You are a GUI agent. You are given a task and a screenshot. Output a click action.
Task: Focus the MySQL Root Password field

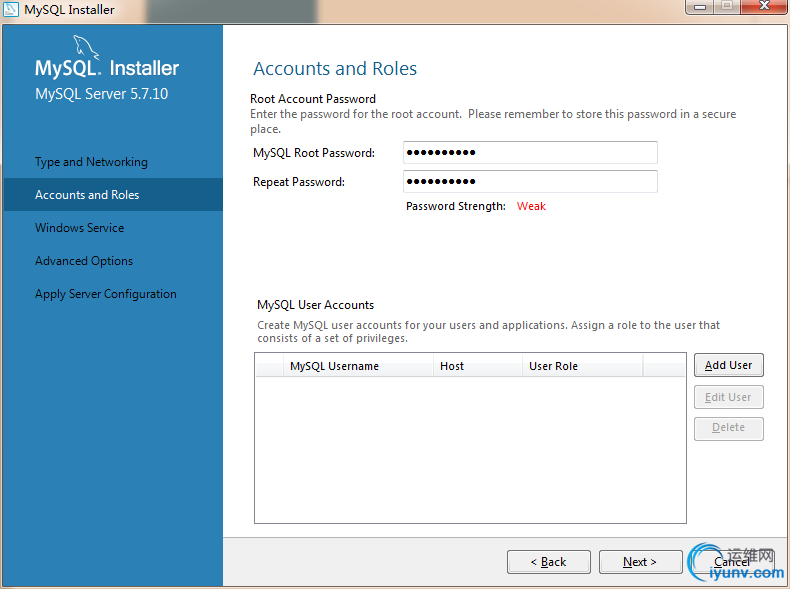click(x=530, y=152)
